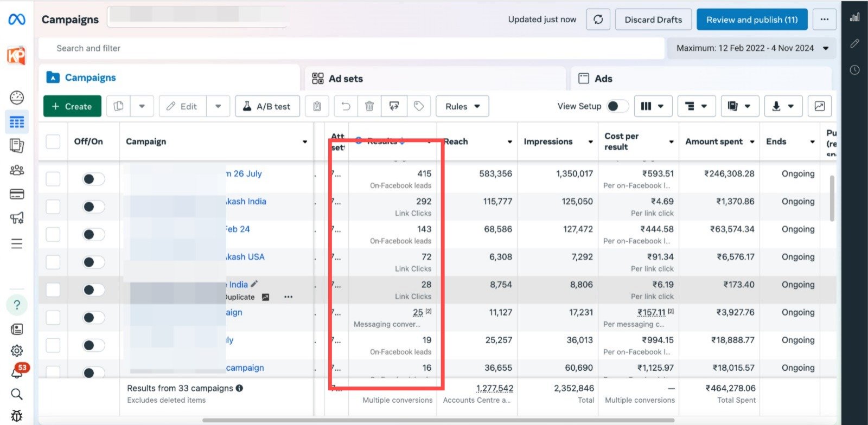
Task: Toggle the View Setup switch
Action: coord(617,106)
